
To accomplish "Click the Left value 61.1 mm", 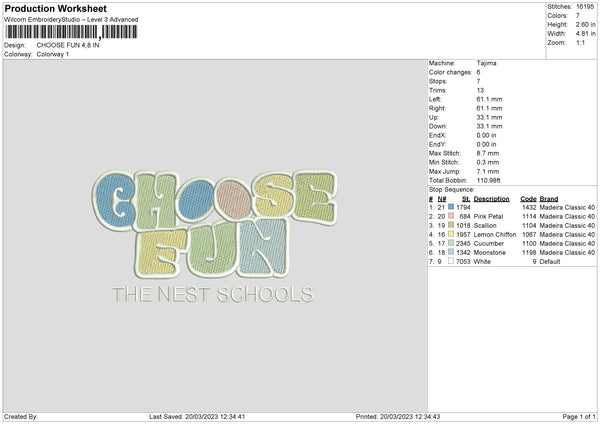I will [489, 99].
